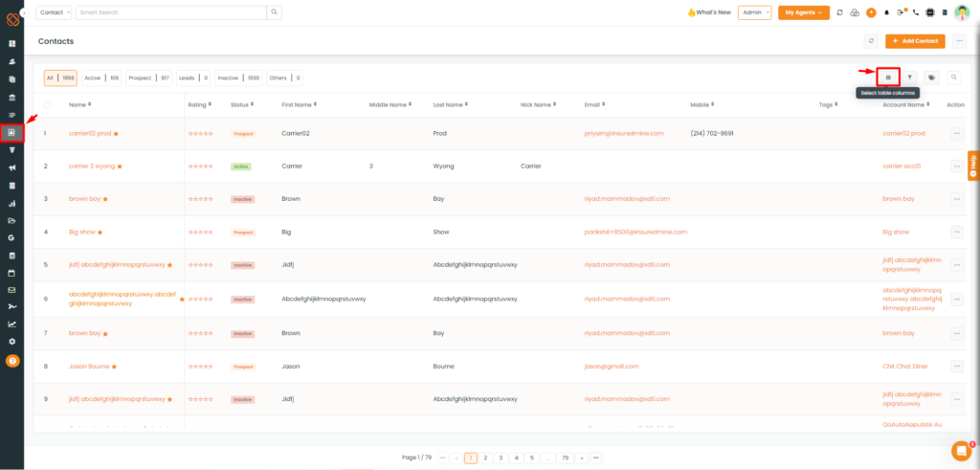Viewport: 980px width, 470px height.
Task: Select the Others 0 filter tab
Action: pos(284,78)
